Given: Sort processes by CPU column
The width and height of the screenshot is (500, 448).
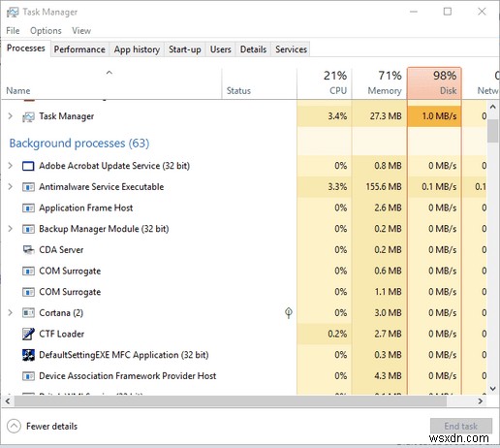Looking at the screenshot, I should 325,83.
